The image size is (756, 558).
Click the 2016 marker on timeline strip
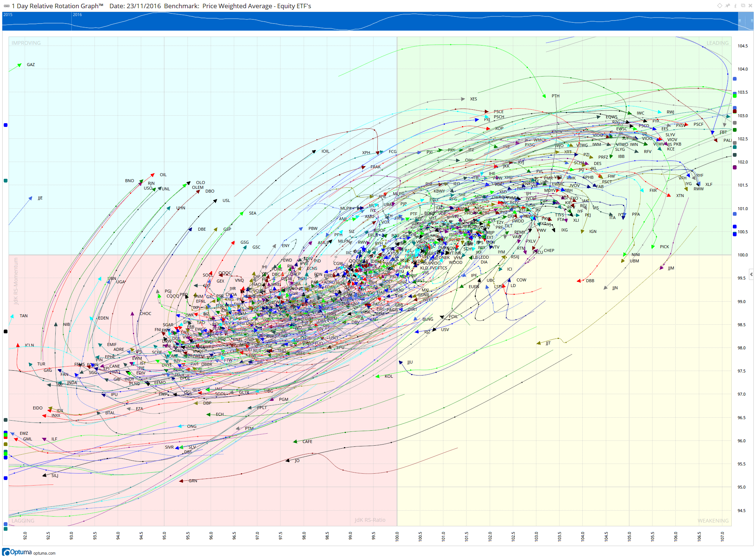tap(77, 15)
